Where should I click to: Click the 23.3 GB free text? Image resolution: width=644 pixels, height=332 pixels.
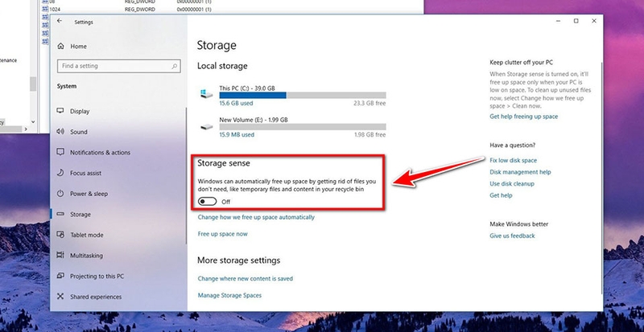[x=369, y=104]
